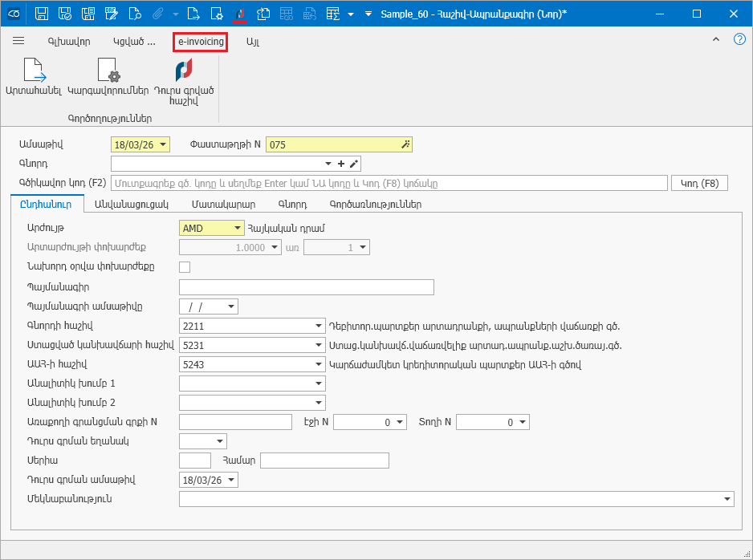The width and height of the screenshot is (753, 560).
Task: Click the Save icon in title toolbar
Action: click(x=42, y=14)
